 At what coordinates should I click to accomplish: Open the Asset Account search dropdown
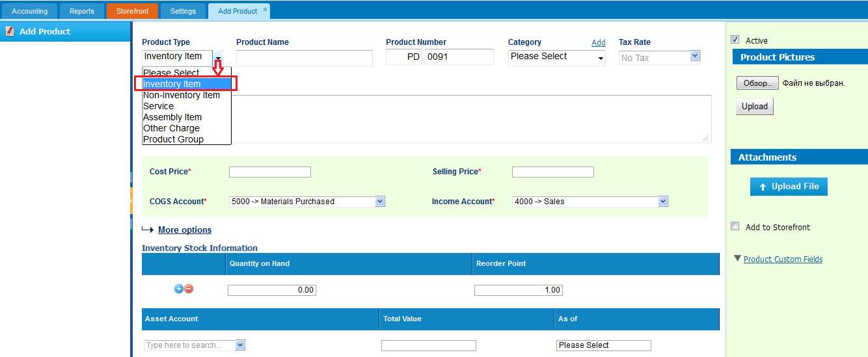(195, 345)
